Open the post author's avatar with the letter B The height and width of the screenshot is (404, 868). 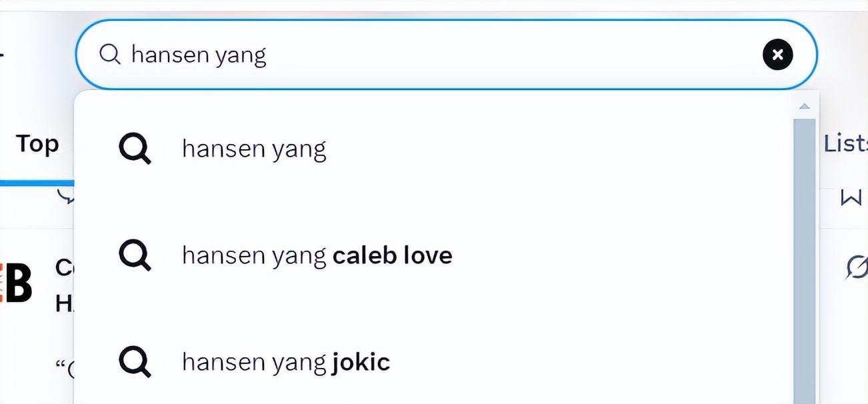[17, 283]
